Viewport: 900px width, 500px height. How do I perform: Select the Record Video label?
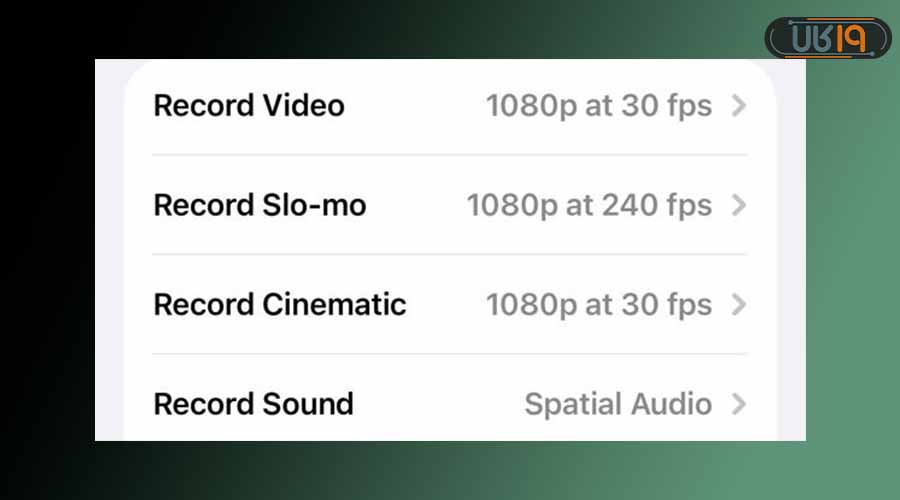pos(249,106)
